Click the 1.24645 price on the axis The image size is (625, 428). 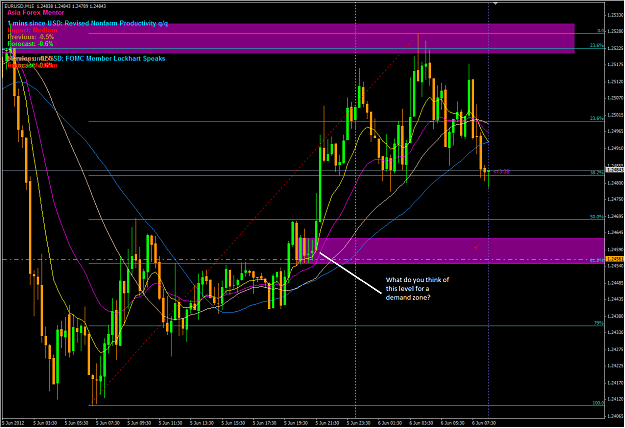click(615, 232)
